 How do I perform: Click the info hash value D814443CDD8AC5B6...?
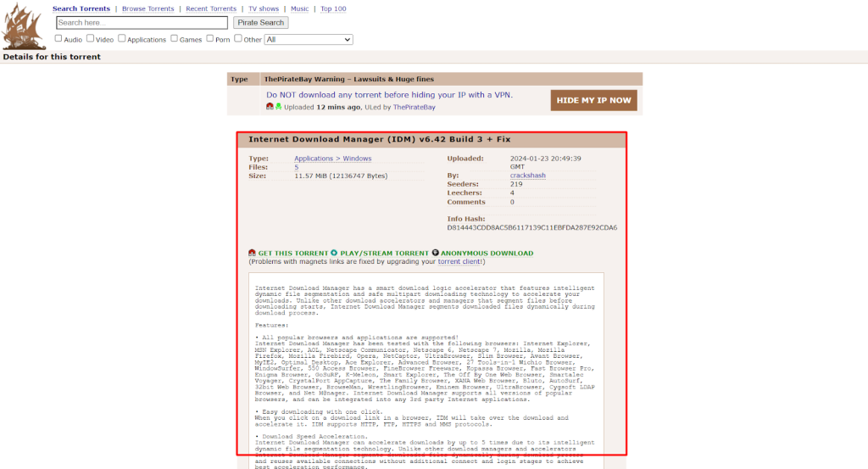(x=532, y=227)
